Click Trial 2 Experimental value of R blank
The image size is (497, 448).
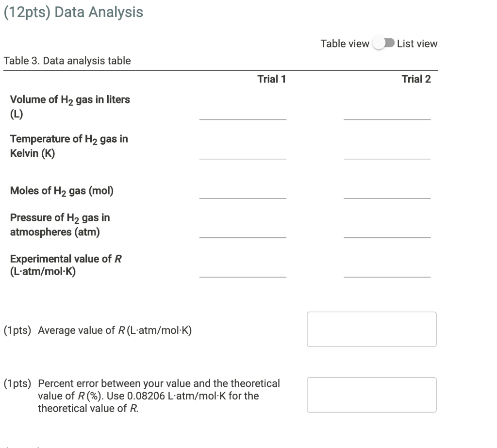(387, 274)
